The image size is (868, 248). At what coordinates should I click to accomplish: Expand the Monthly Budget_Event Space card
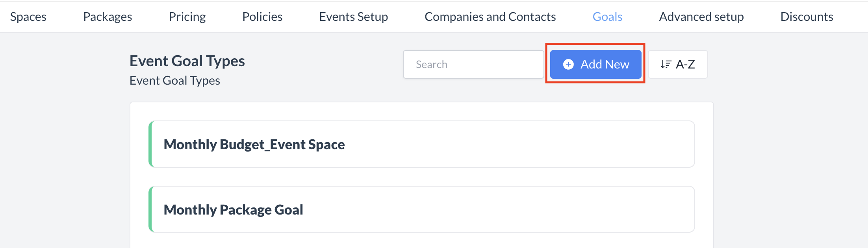[421, 144]
